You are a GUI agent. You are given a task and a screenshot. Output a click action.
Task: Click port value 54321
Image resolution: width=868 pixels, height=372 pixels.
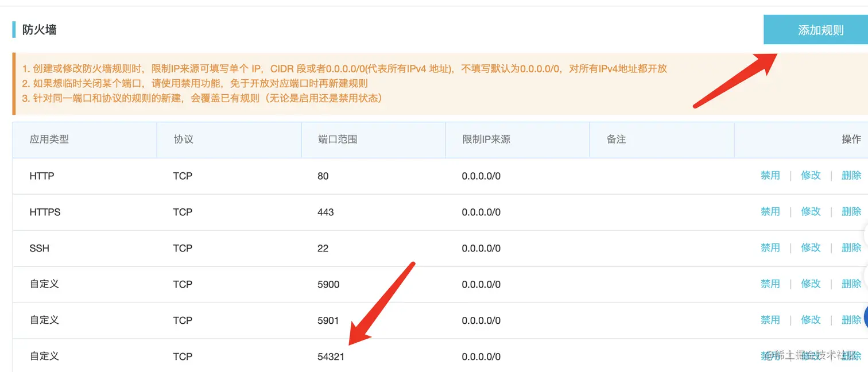(331, 357)
